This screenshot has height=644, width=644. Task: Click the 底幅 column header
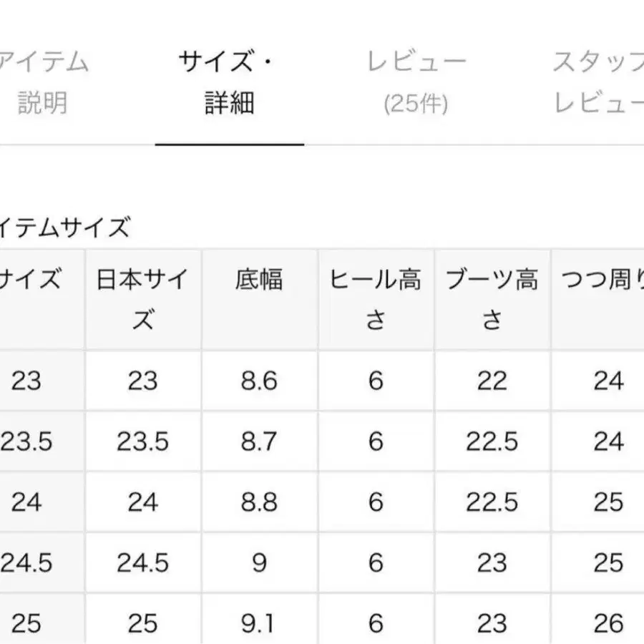pos(259,279)
